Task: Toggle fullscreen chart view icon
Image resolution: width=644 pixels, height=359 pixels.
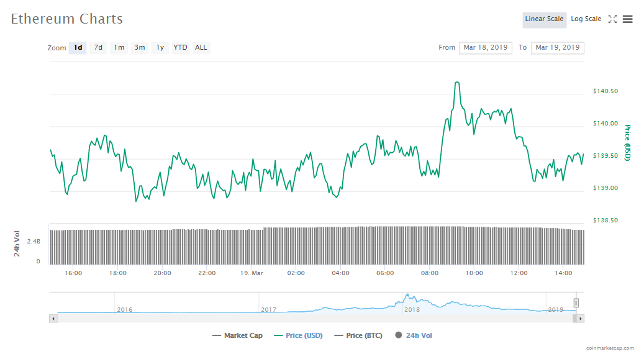Action: pos(612,19)
